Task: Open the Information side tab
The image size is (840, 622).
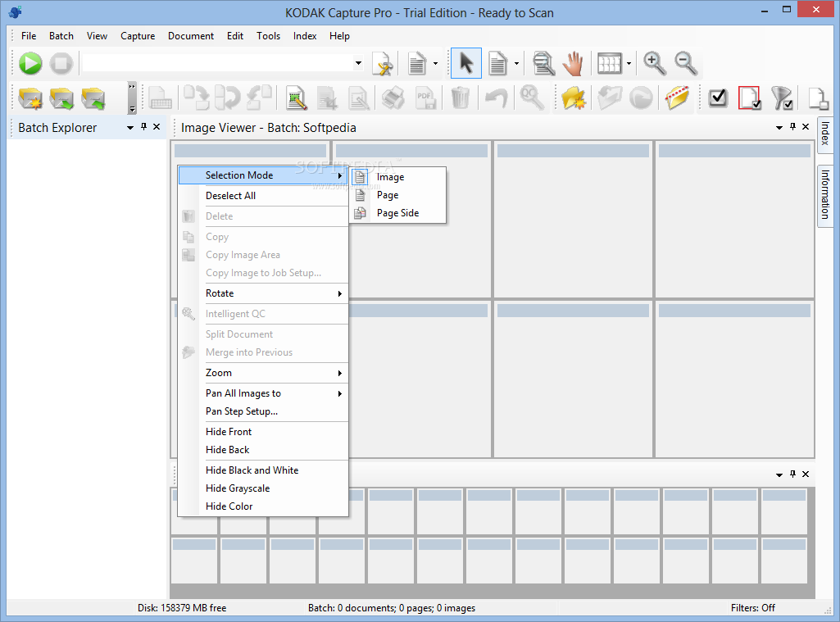Action: (x=825, y=194)
